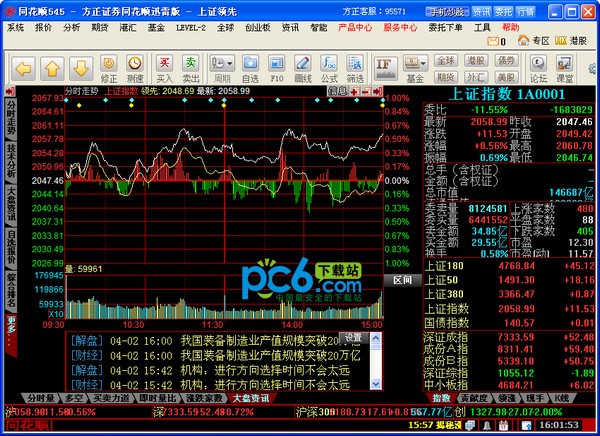600x436 pixels.
Task: Click the IF index futures icon
Action: click(x=385, y=68)
